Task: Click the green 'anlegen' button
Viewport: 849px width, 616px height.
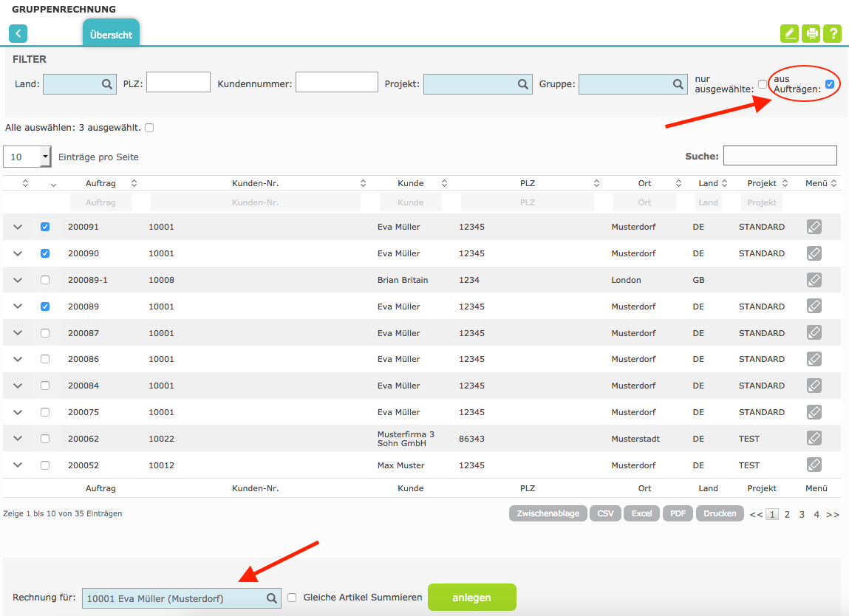Action: 471,598
